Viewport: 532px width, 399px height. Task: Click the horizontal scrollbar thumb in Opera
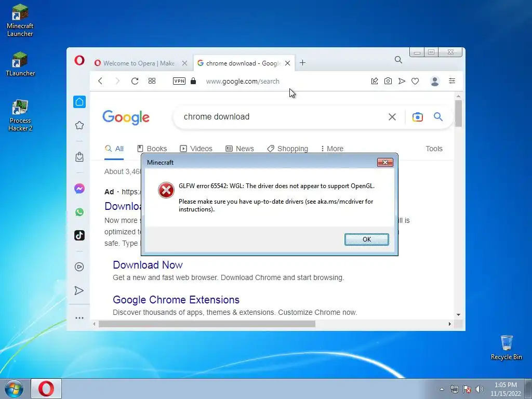207,324
